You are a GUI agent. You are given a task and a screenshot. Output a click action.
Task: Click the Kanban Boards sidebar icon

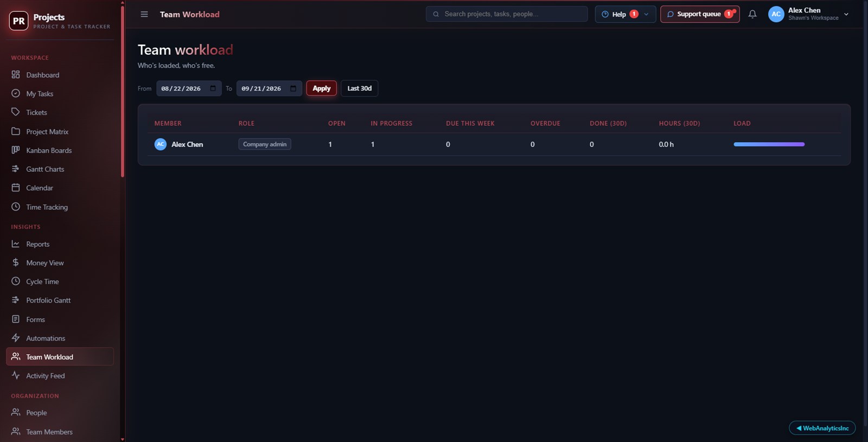pos(16,150)
